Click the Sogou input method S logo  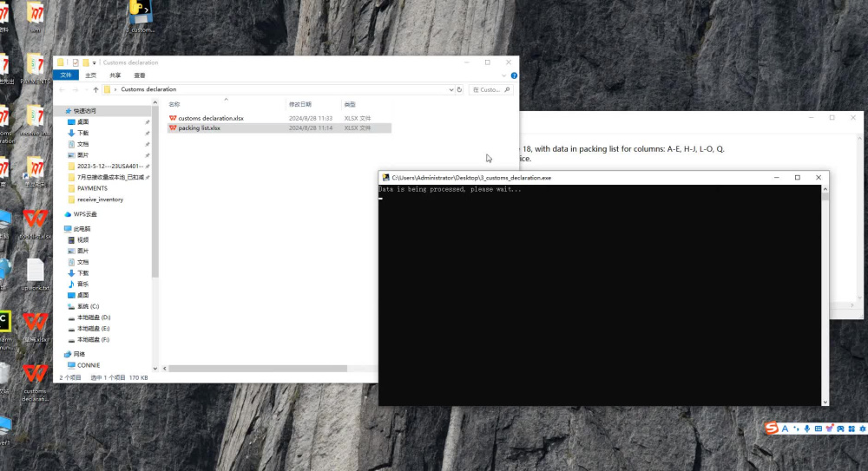pos(772,428)
